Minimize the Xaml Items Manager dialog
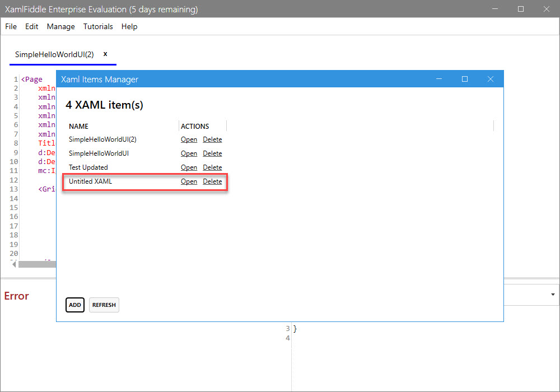This screenshot has height=392, width=560. tap(439, 79)
